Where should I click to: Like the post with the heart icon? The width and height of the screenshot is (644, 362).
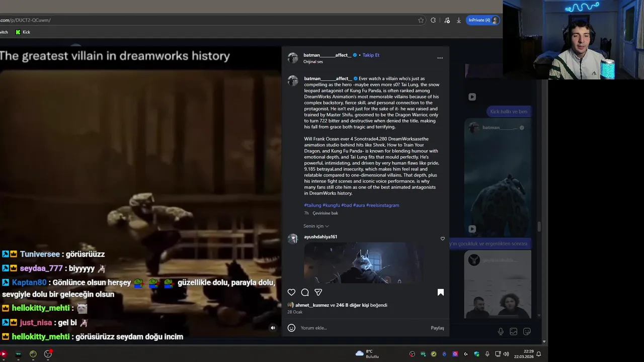(x=291, y=292)
